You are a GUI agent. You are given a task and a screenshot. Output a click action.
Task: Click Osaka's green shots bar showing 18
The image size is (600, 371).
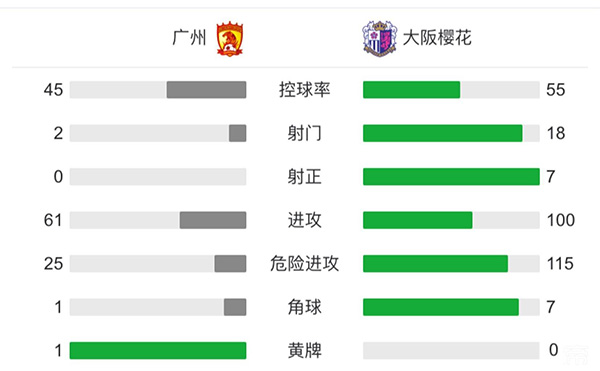[442, 133]
